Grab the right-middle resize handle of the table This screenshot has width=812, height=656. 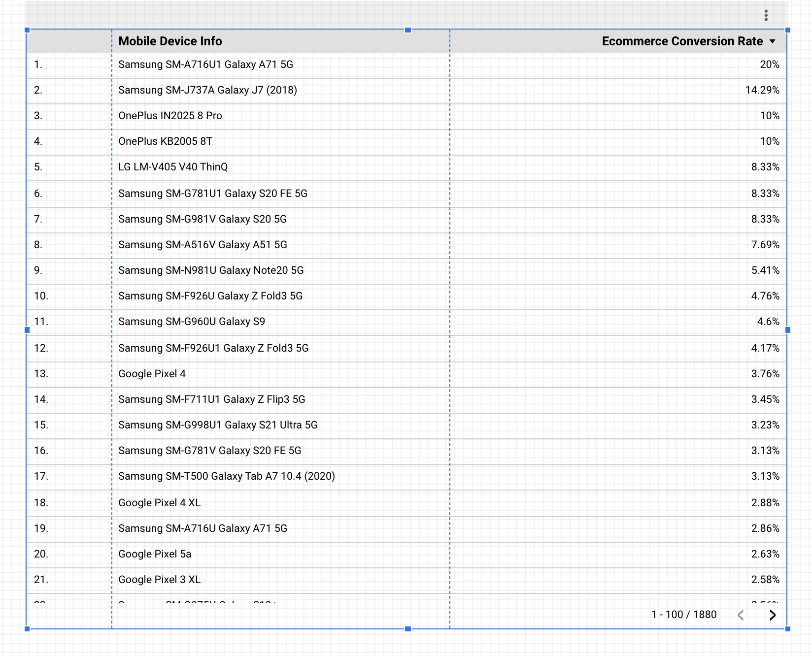(788, 330)
